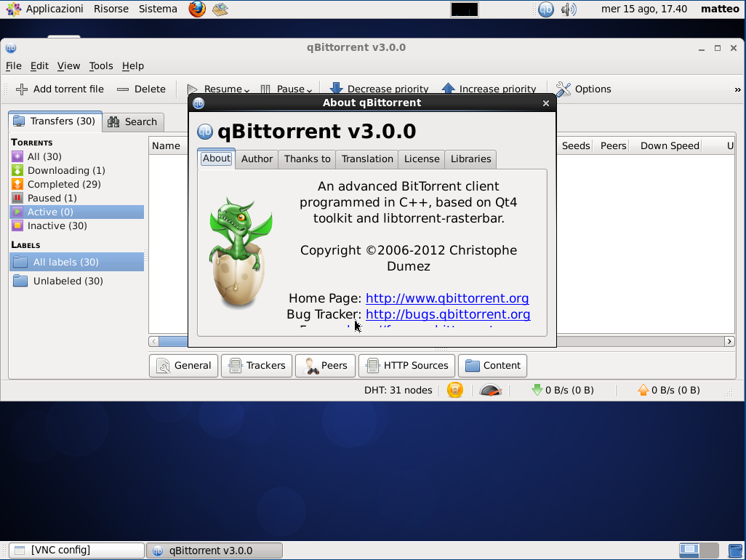The image size is (746, 560).
Task: Click the Delete minus icon in toolbar
Action: 123,89
